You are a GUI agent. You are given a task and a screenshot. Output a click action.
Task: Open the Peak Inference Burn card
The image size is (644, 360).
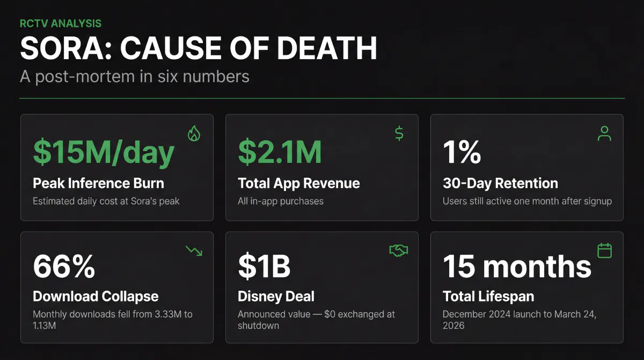click(117, 167)
